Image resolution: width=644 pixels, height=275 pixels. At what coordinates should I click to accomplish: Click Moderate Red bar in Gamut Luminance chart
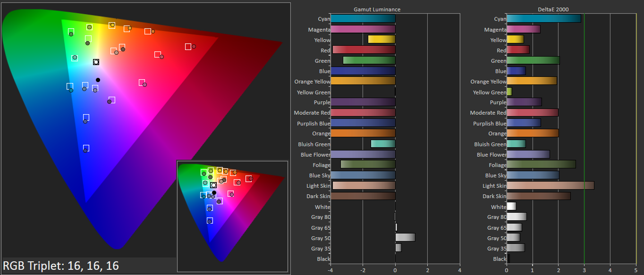(363, 113)
